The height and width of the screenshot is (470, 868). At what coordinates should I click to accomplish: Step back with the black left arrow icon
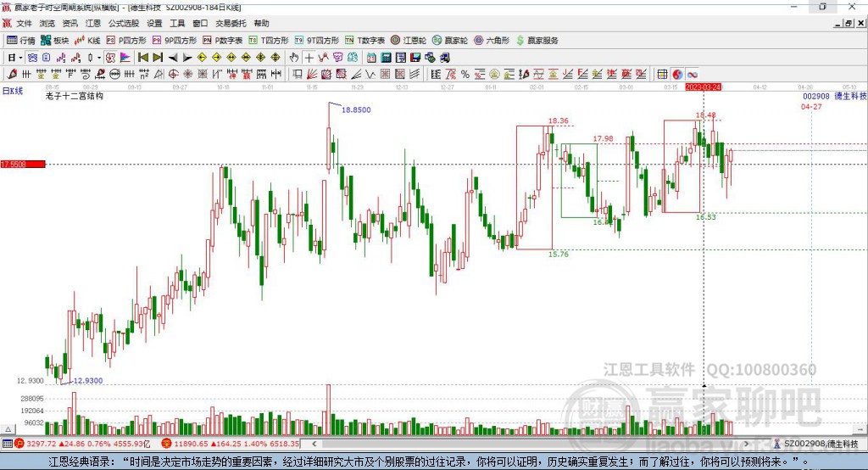[173, 57]
